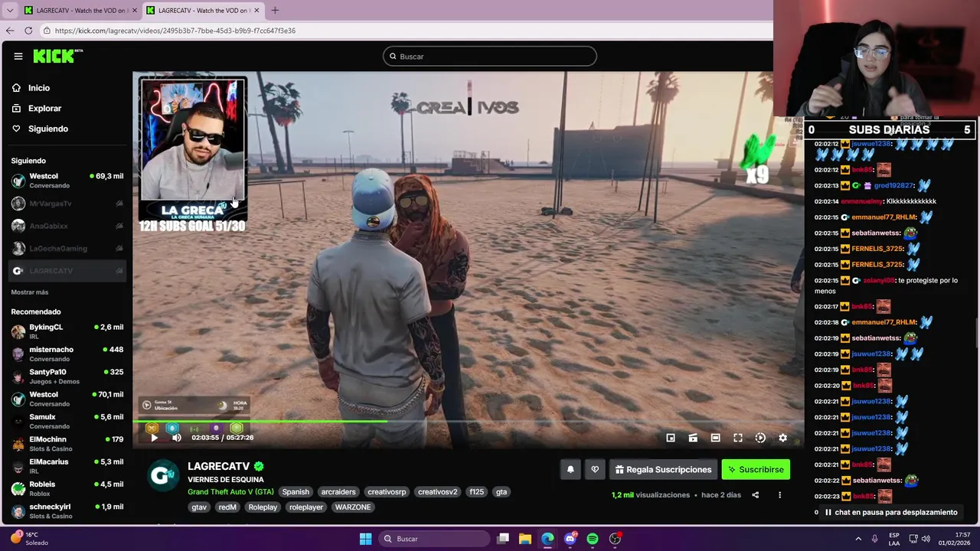Open Microsoft Edge from the taskbar
Screen dimensions: 980x551
pos(547,539)
